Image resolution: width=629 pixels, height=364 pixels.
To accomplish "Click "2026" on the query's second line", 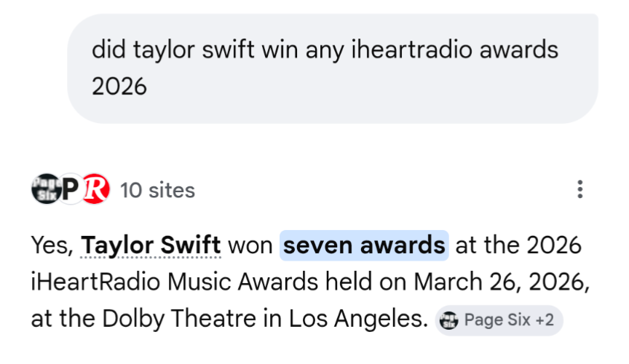I will click(119, 87).
